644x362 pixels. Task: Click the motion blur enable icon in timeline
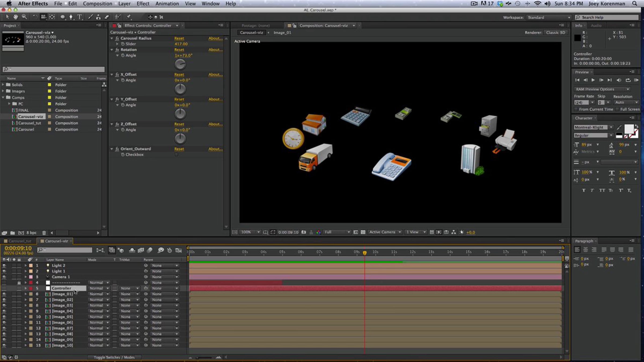tap(150, 250)
